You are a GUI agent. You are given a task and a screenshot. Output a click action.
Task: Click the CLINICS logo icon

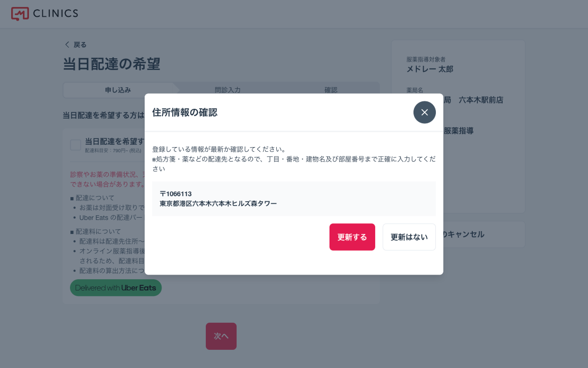tap(20, 14)
